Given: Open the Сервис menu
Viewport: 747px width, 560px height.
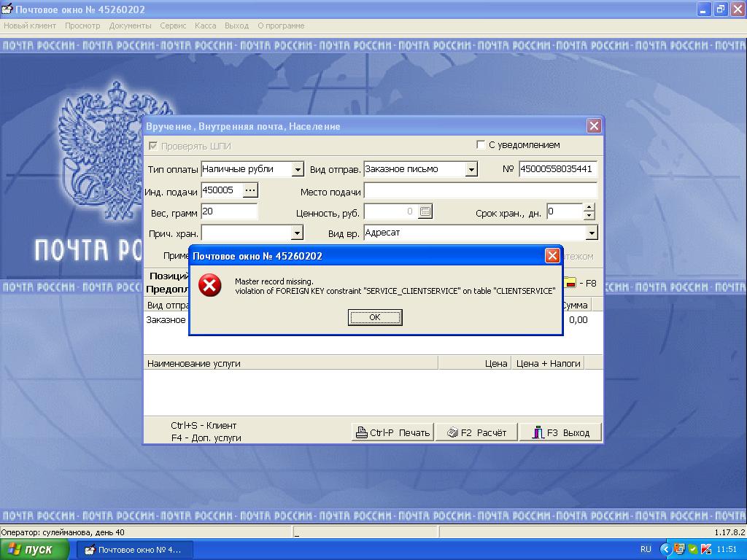Looking at the screenshot, I should (x=173, y=26).
